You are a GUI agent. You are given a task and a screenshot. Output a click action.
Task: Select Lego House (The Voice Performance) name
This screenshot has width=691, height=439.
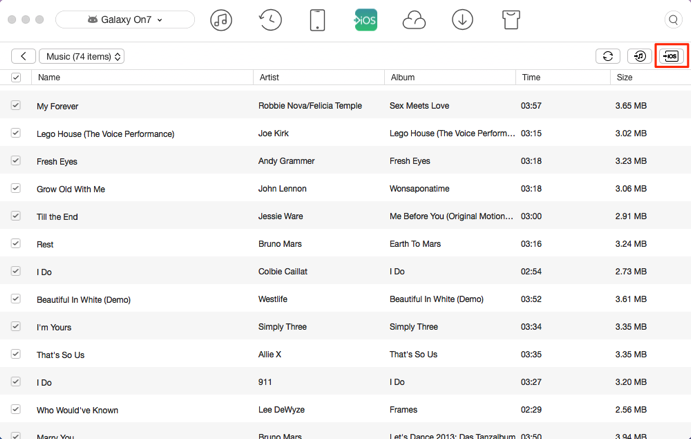click(x=105, y=134)
